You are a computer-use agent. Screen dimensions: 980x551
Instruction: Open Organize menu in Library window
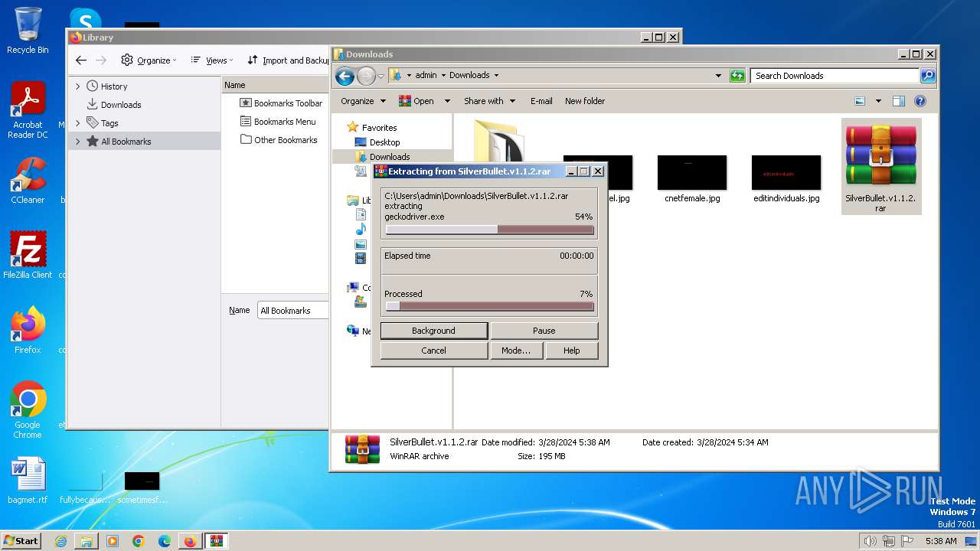[149, 60]
